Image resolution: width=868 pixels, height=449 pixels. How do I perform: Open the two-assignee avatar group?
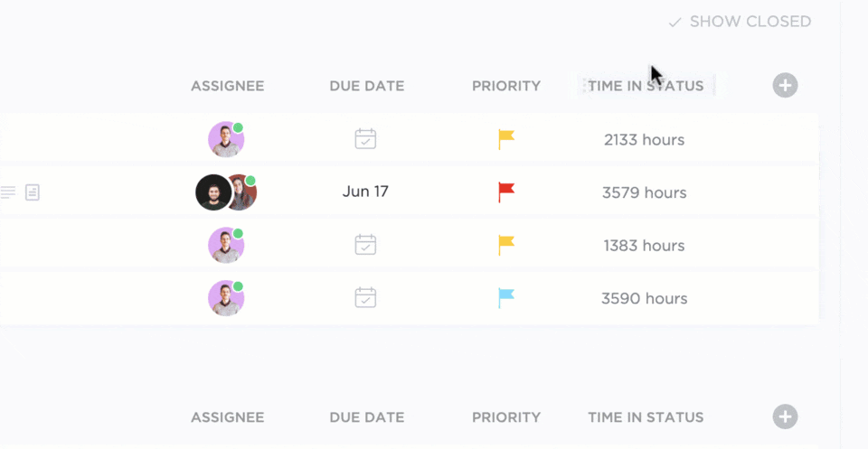coord(226,192)
